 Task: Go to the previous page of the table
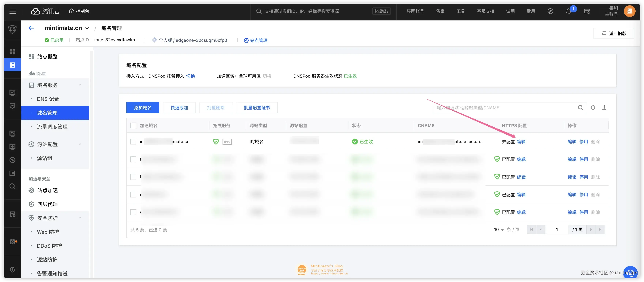(541, 230)
